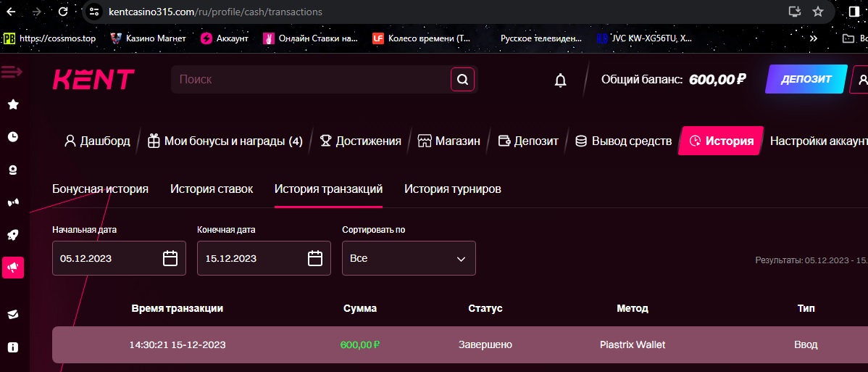868x372 pixels.
Task: Click the rocket icon in sidebar
Action: [13, 235]
